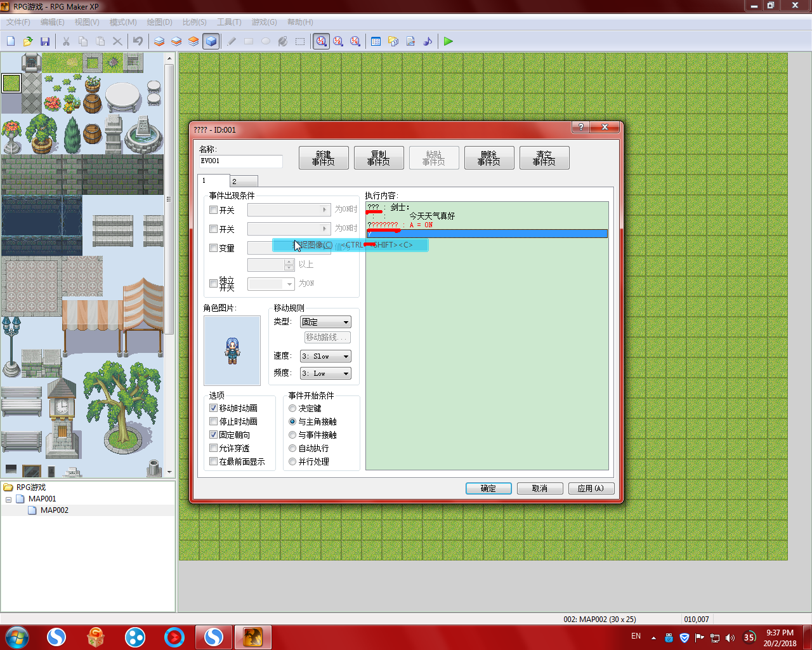Open the 频度 Low dropdown
This screenshot has height=650, width=812.
pos(325,373)
